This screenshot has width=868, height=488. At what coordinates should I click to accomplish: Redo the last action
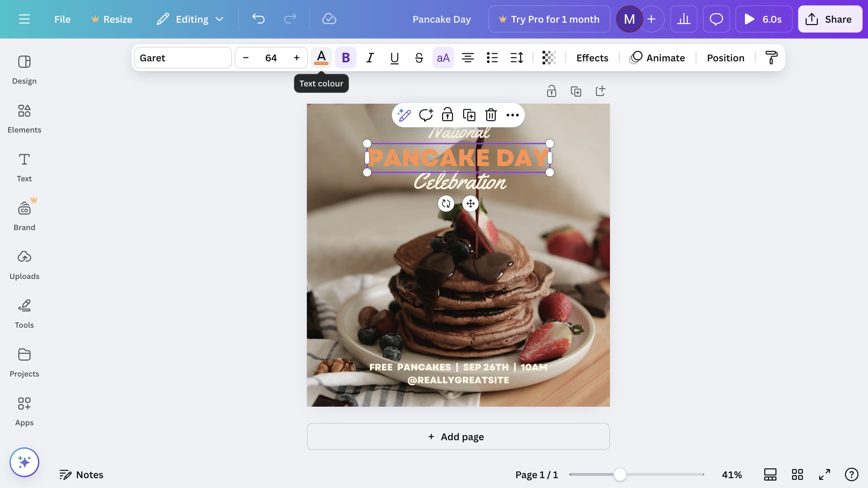290,19
